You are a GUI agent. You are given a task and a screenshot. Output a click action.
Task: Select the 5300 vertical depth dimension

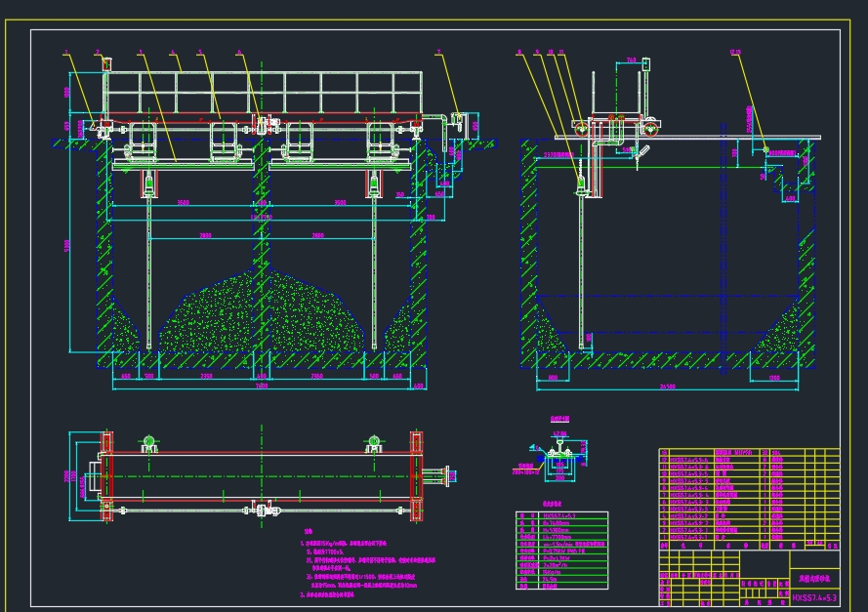tap(67, 244)
